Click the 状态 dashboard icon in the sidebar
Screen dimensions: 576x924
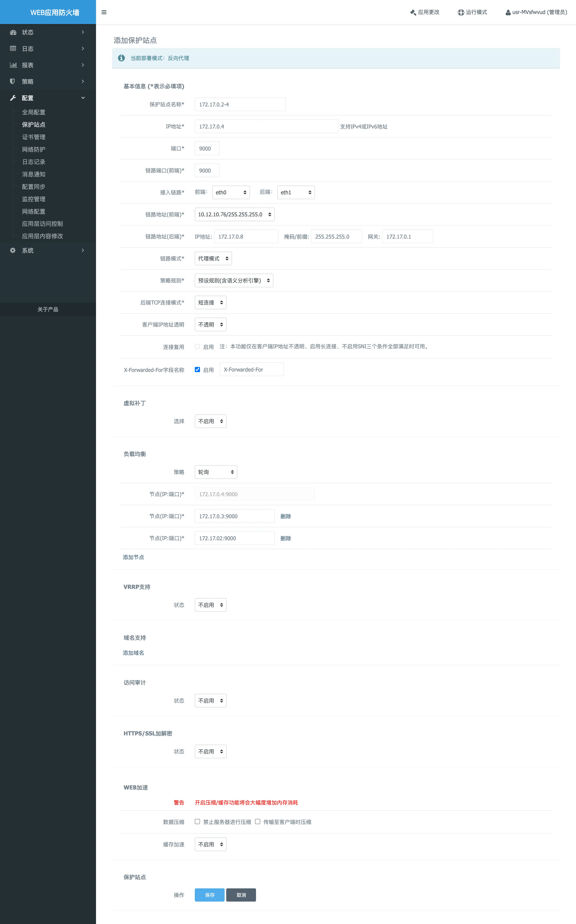13,32
